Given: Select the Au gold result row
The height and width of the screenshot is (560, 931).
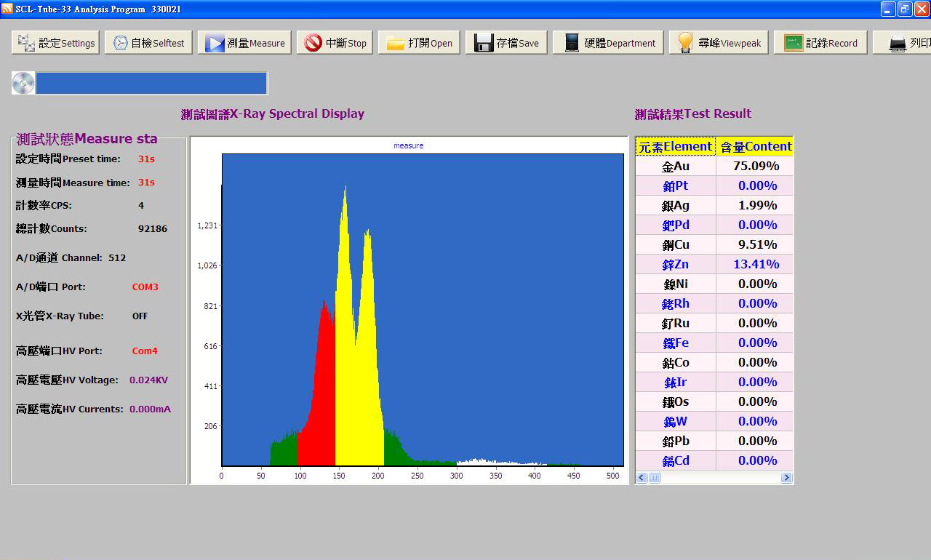Looking at the screenshot, I should pyautogui.click(x=714, y=166).
